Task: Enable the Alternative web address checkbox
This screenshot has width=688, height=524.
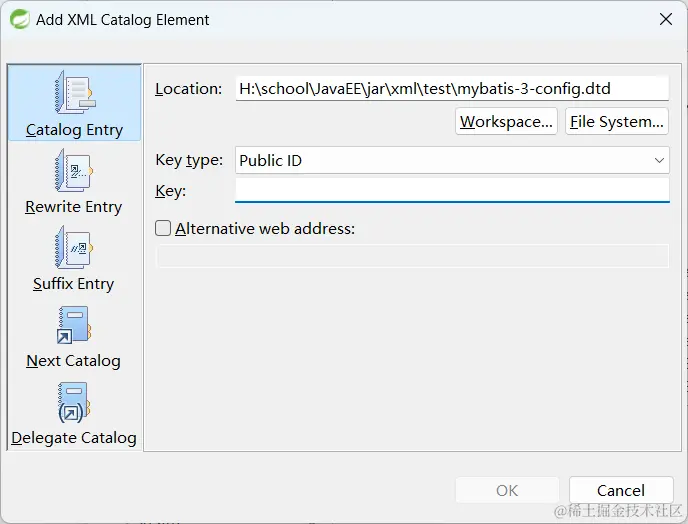Action: pos(164,229)
